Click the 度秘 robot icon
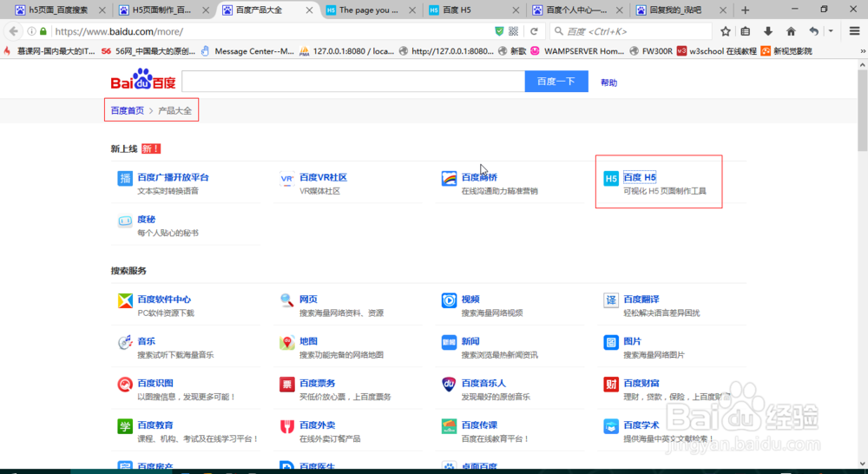The width and height of the screenshot is (868, 474). (125, 221)
